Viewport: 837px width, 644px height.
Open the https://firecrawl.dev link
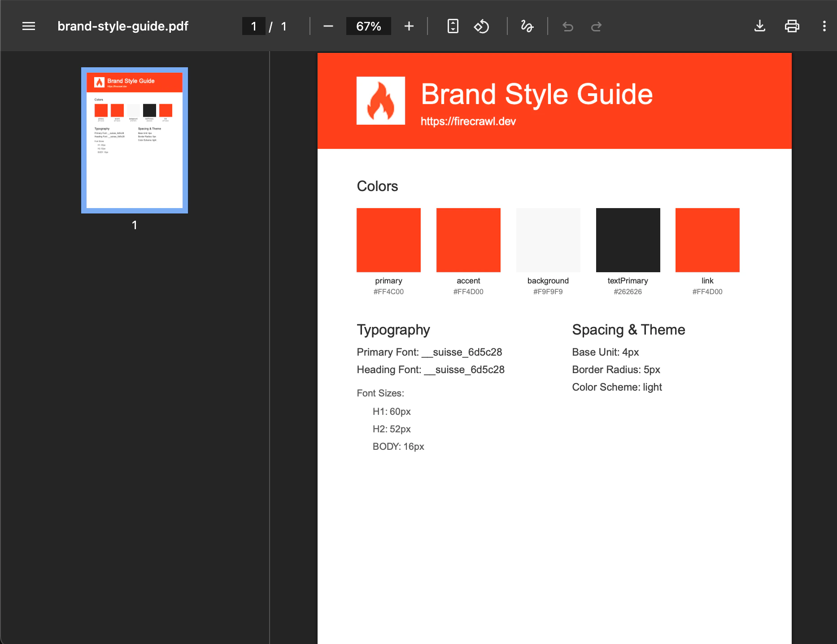click(x=468, y=121)
